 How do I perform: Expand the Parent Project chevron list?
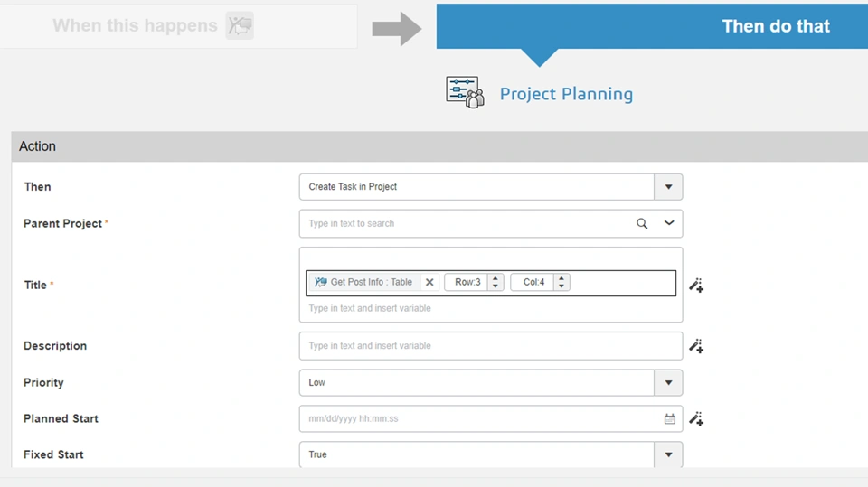669,223
